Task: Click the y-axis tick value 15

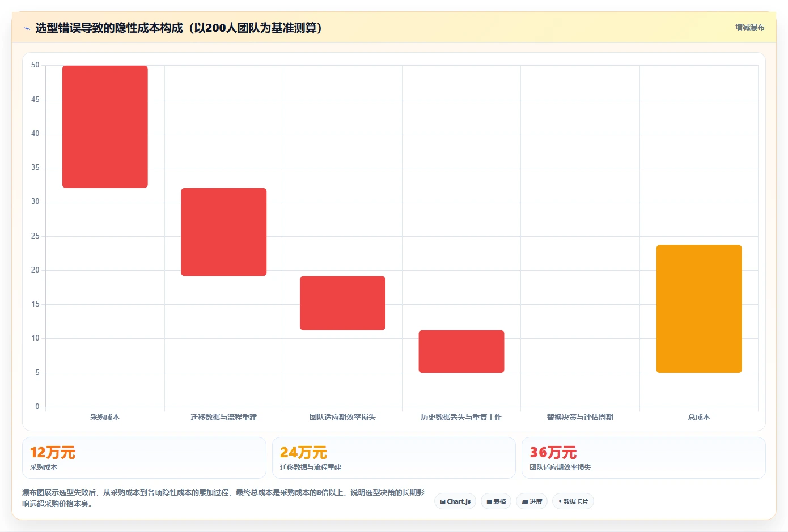Action: click(35, 304)
